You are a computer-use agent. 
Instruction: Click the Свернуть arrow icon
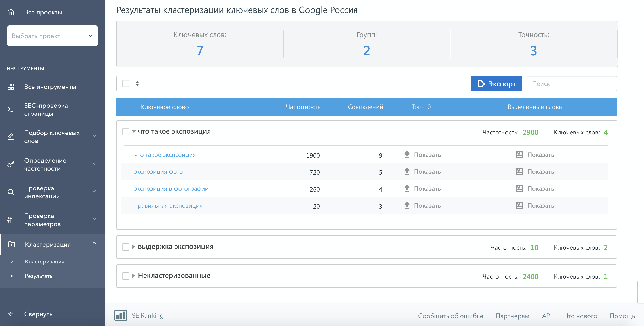[11, 314]
